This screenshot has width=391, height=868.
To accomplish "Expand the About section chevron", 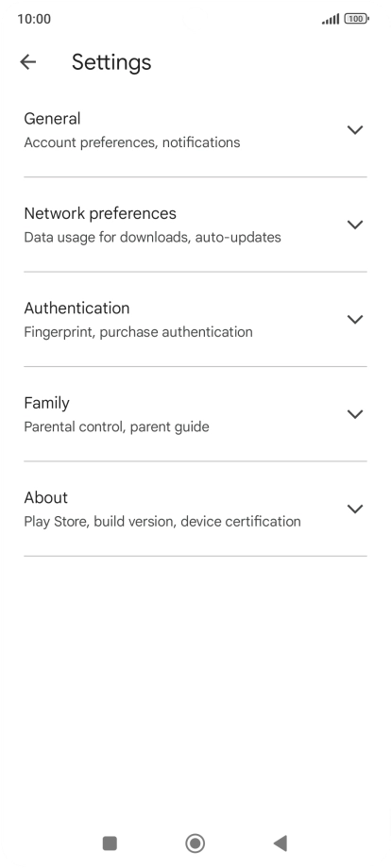I will 354,509.
